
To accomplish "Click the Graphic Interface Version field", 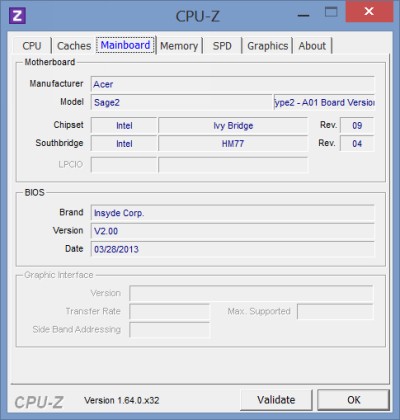I will (251, 293).
